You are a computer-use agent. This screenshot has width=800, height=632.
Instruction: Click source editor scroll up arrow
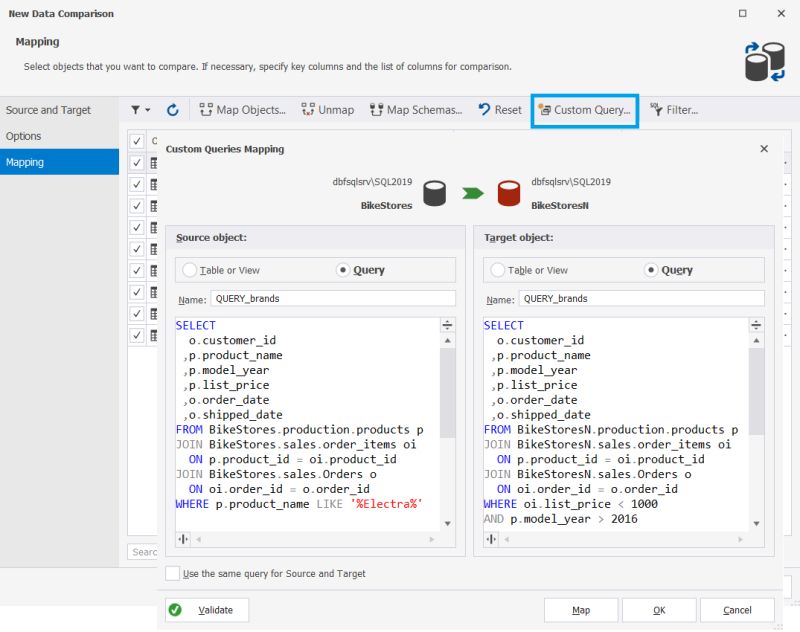tap(447, 340)
